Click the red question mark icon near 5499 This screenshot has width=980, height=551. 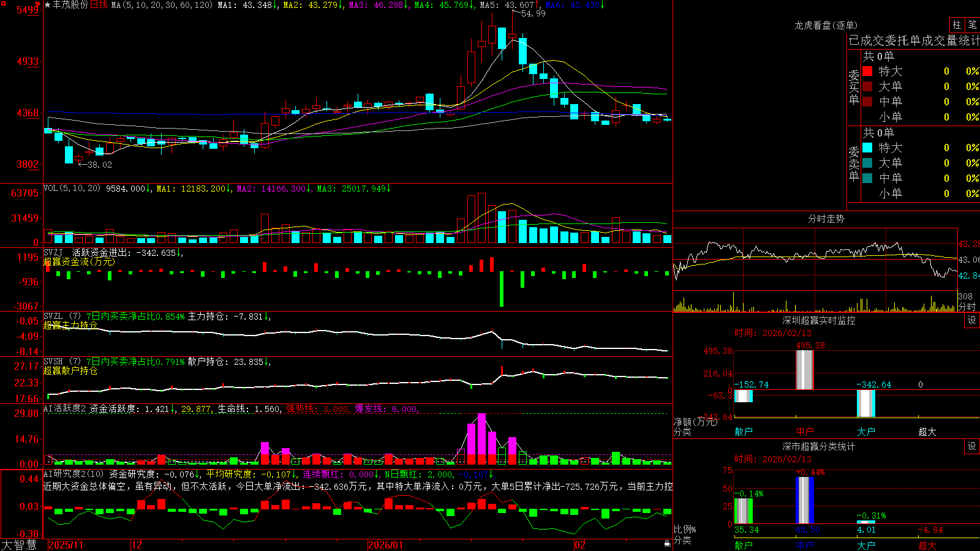point(38,5)
